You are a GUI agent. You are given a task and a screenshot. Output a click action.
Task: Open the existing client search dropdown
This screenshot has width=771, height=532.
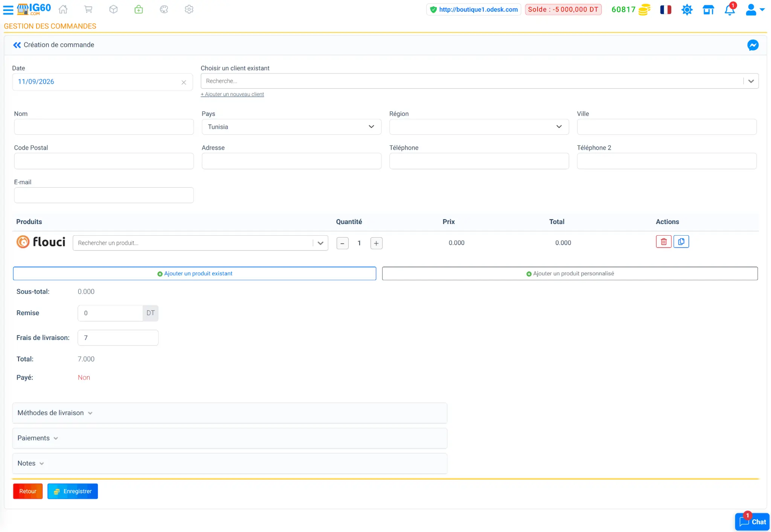tap(480, 81)
